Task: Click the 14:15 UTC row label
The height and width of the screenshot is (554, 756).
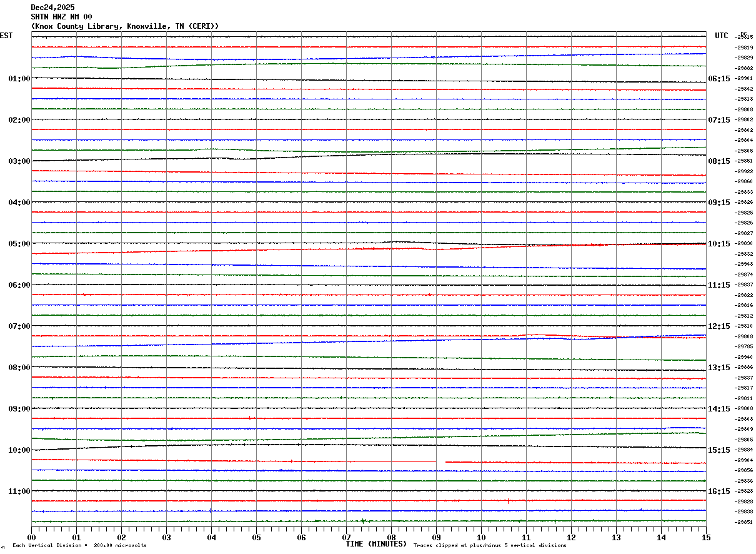Action: (719, 409)
